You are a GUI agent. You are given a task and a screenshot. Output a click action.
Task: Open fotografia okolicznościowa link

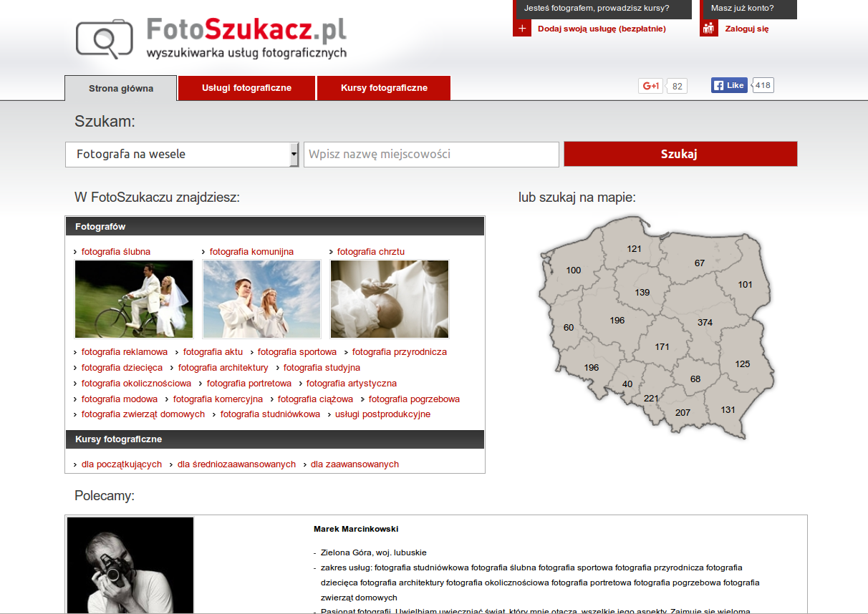coord(137,384)
